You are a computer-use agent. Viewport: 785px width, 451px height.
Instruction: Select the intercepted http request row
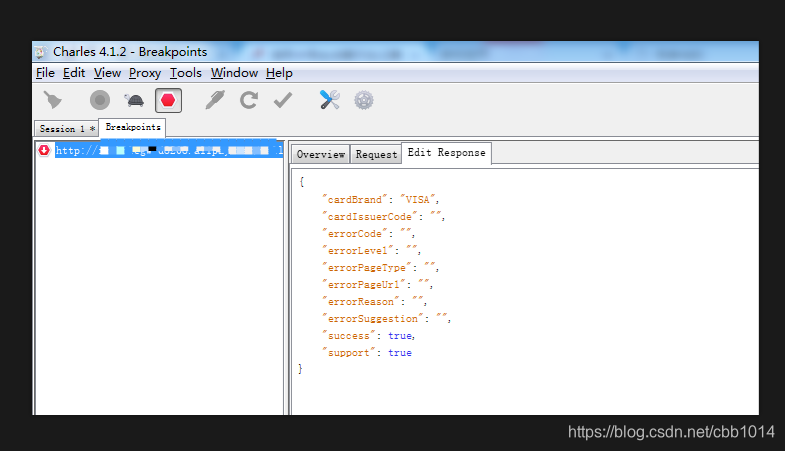coord(160,150)
